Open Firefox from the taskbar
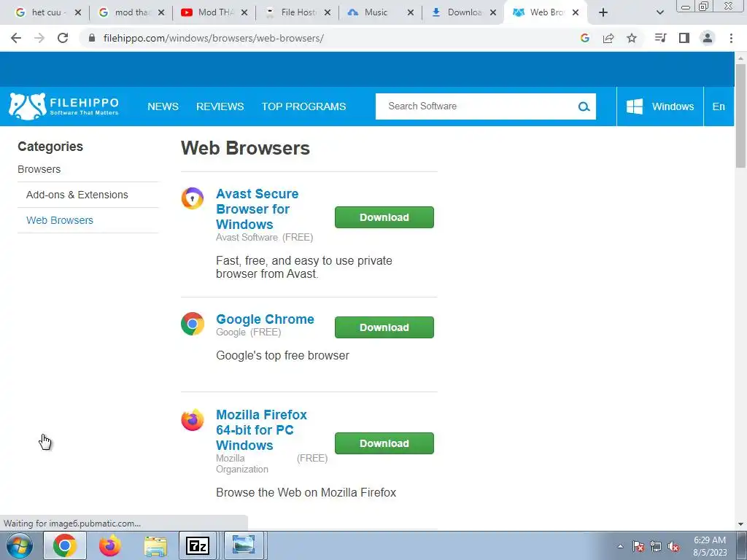Screen dimensions: 747x560 [x=110, y=545]
